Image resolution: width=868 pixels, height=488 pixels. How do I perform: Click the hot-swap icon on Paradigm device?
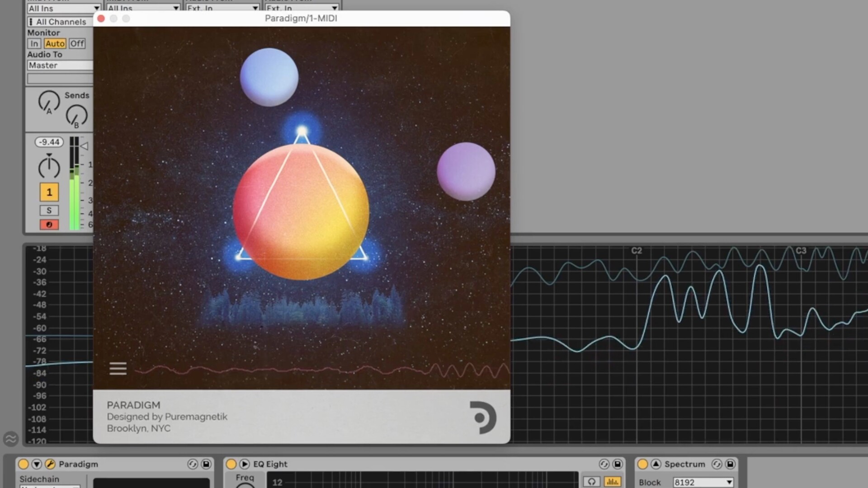[x=193, y=464]
